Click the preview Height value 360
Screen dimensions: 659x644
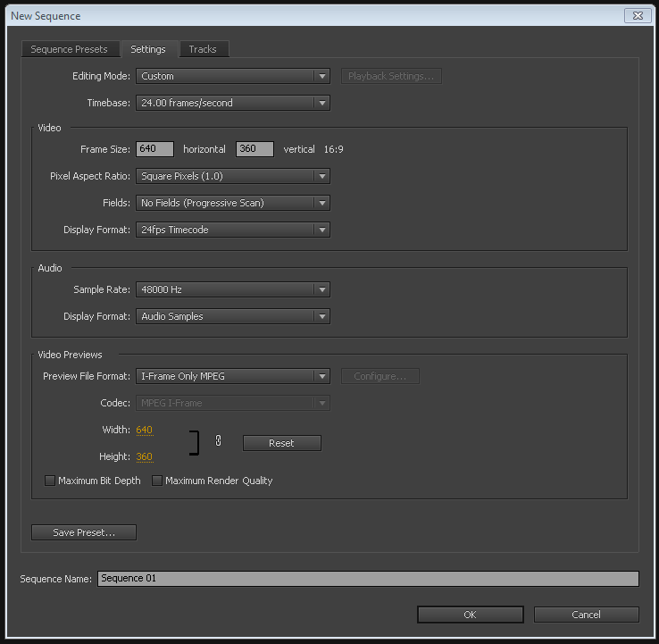tap(144, 456)
